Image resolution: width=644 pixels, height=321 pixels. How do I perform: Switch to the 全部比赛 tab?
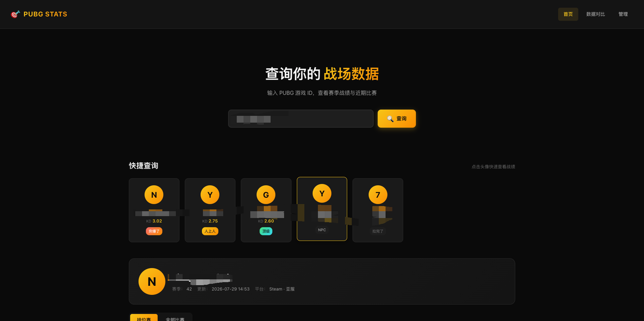click(x=175, y=318)
